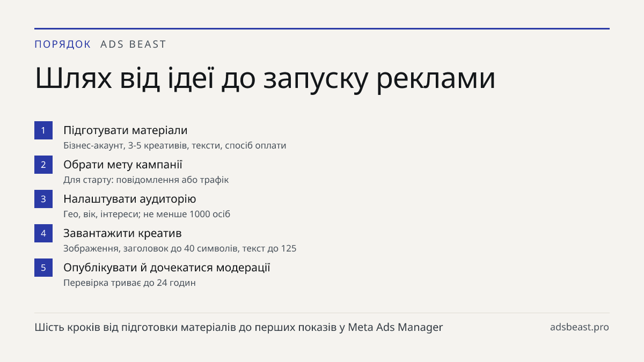Select the step title "Налаштувати аудиторію"
Screen dimensions: 644x362
coord(130,199)
